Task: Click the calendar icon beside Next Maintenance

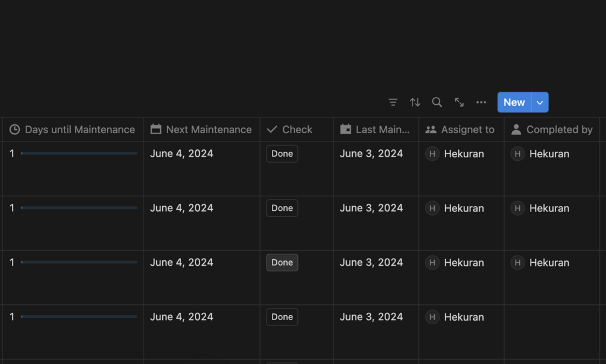Action: click(156, 130)
